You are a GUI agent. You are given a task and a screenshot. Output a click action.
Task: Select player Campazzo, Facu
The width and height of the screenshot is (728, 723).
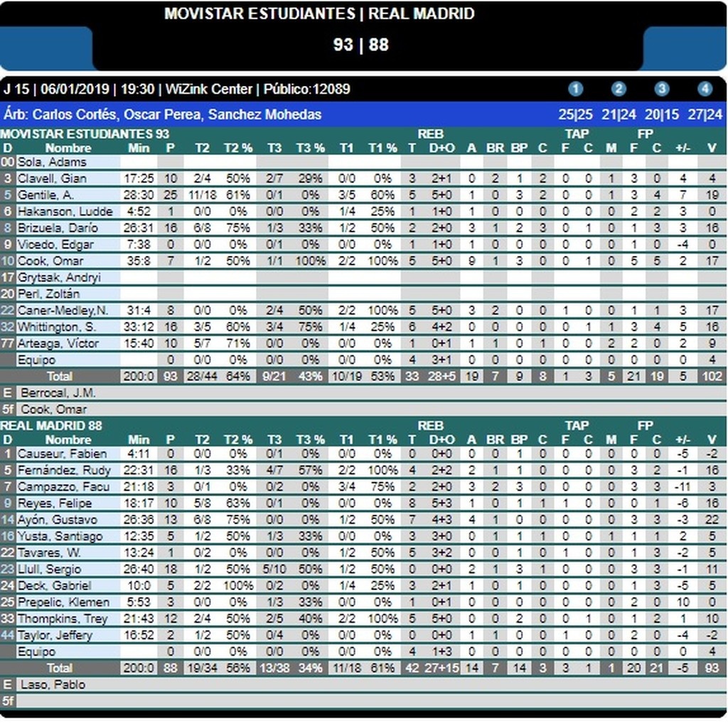coord(63,487)
